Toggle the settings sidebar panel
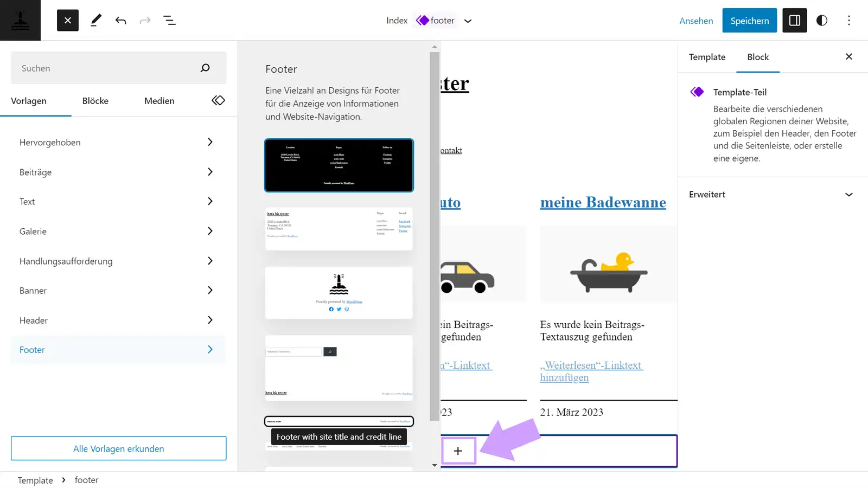The height and width of the screenshot is (488, 868). pyautogui.click(x=795, y=21)
